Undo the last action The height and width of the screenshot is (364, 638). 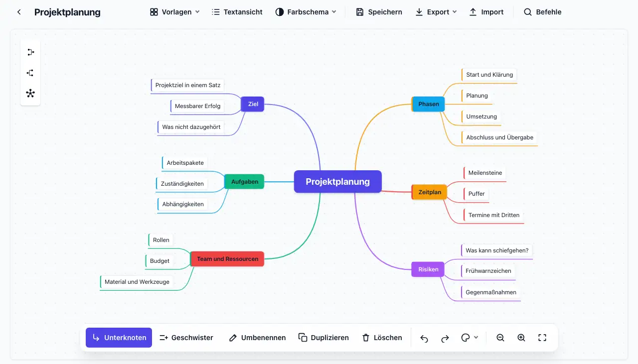(x=424, y=338)
